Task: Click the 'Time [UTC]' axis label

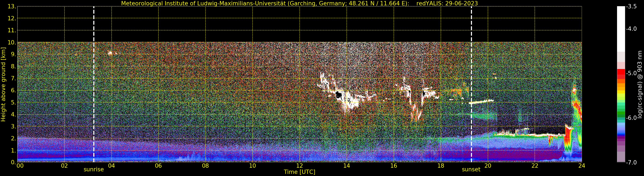Action: tap(300, 172)
